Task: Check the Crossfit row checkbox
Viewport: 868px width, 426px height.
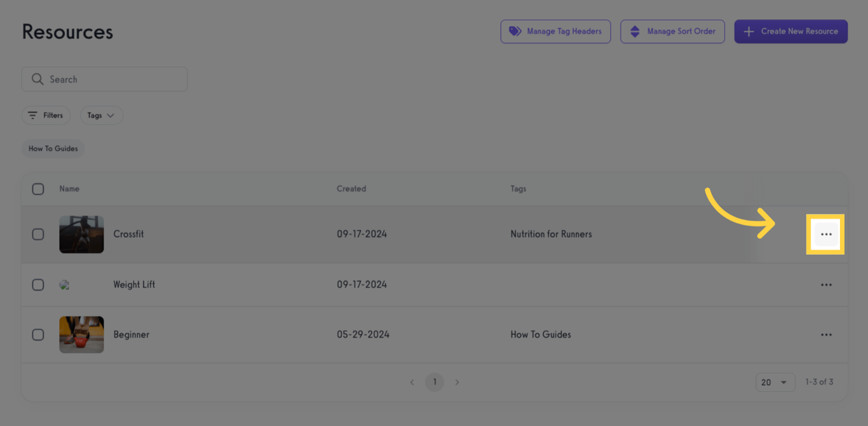Action: pyautogui.click(x=38, y=234)
